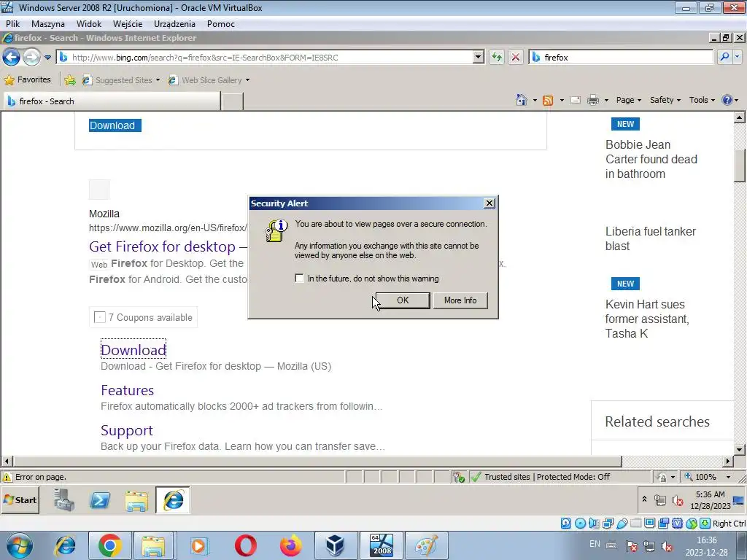Click the guest Start button
Viewport: 747px width, 560px height.
click(x=20, y=500)
